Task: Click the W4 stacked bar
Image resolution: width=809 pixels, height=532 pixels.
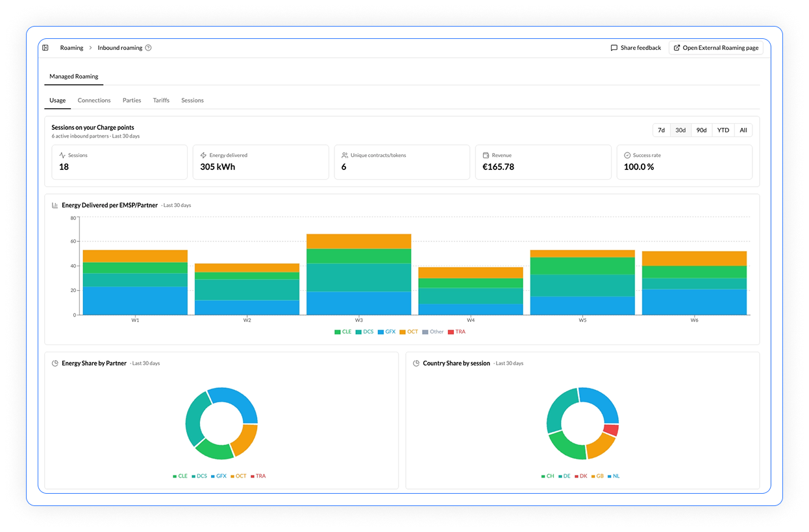Action: tap(471, 291)
